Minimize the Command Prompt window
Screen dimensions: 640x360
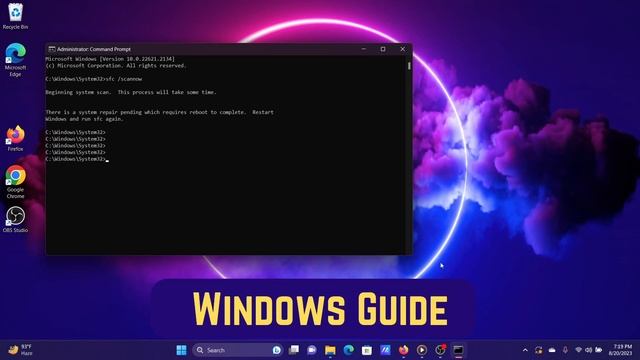[x=364, y=49]
